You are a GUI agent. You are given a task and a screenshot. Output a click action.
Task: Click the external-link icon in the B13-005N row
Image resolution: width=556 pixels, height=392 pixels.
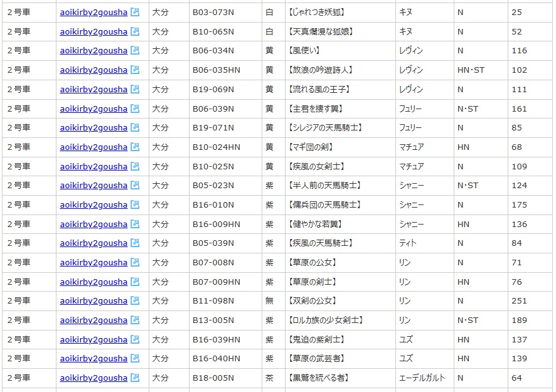coord(135,320)
